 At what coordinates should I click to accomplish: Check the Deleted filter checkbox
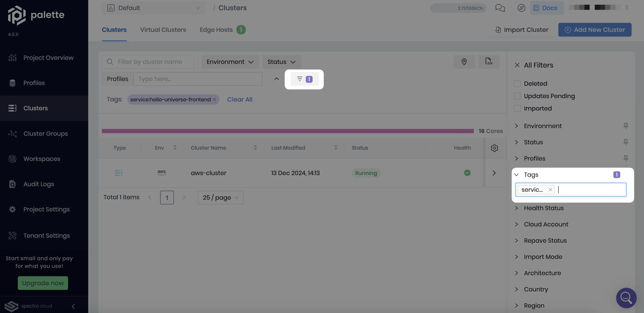[517, 83]
